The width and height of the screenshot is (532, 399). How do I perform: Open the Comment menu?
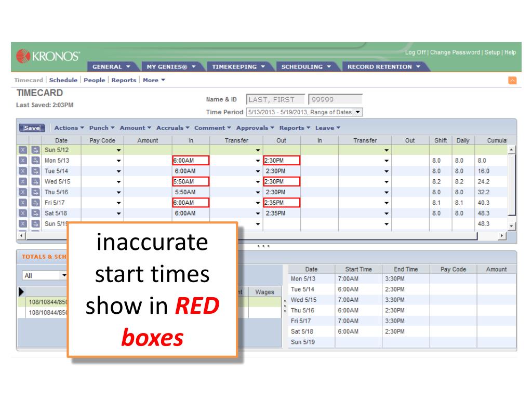tap(212, 128)
